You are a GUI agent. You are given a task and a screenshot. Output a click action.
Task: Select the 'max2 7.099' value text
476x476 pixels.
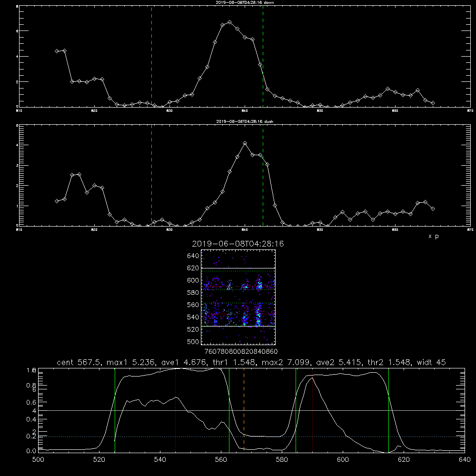click(286, 362)
